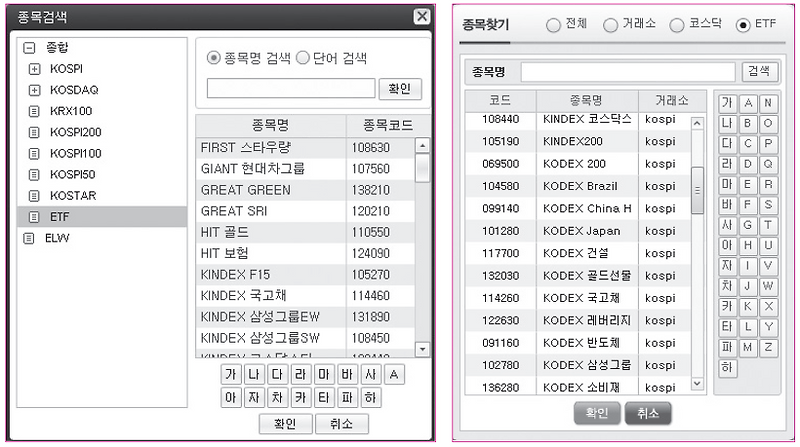The width and height of the screenshot is (800, 447).
Task: Click 확인 button next to search field
Action: pos(400,89)
